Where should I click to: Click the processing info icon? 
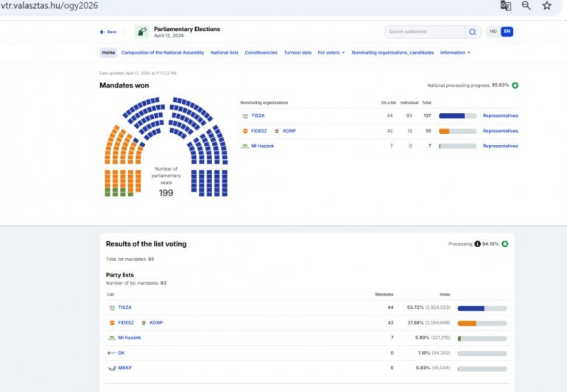pyautogui.click(x=477, y=243)
